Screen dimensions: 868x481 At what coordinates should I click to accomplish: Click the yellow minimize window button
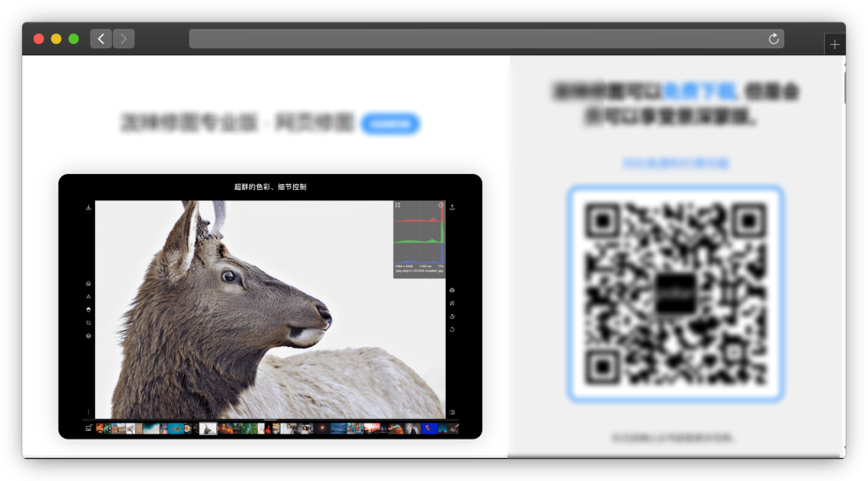pos(56,39)
